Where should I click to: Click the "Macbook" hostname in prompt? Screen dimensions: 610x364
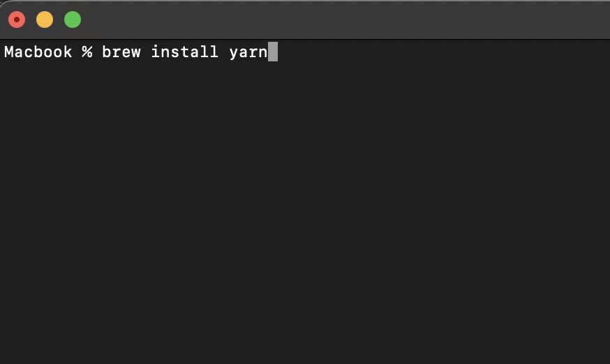[x=38, y=52]
